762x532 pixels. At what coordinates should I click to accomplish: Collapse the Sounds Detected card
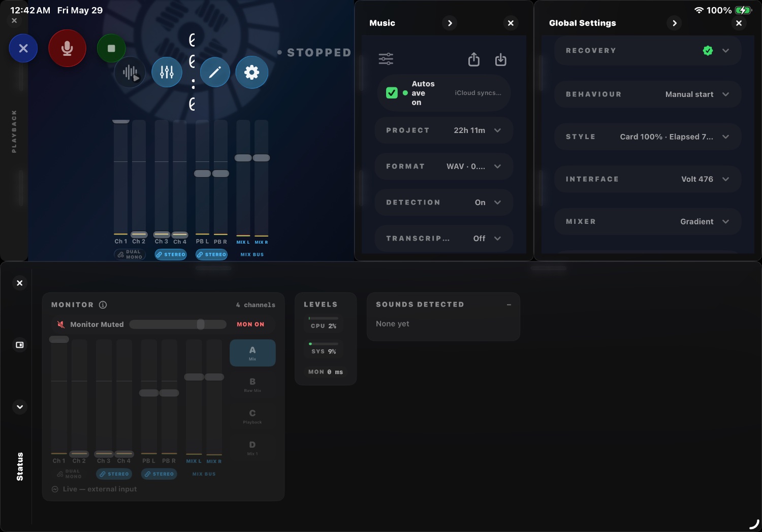509,305
